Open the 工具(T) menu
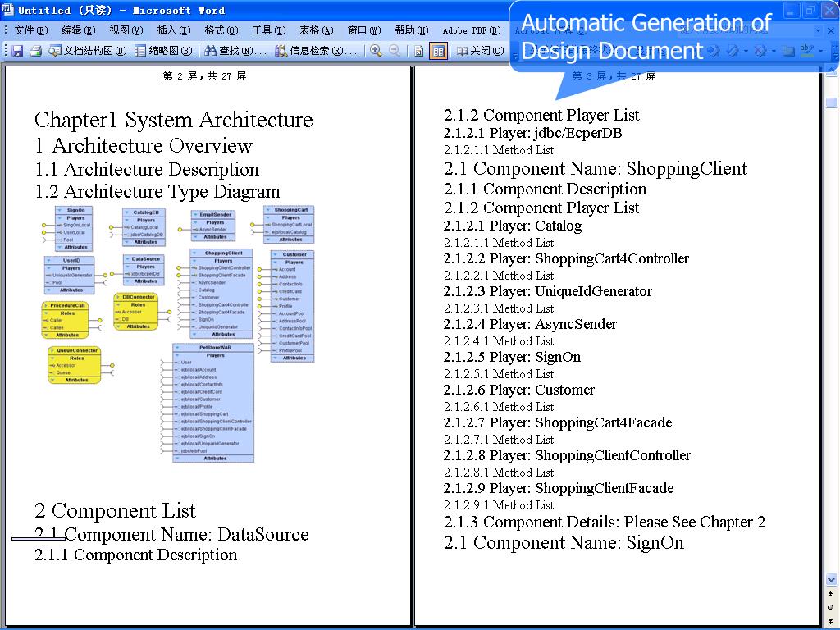Viewport: 840px width, 630px height. pyautogui.click(x=269, y=30)
